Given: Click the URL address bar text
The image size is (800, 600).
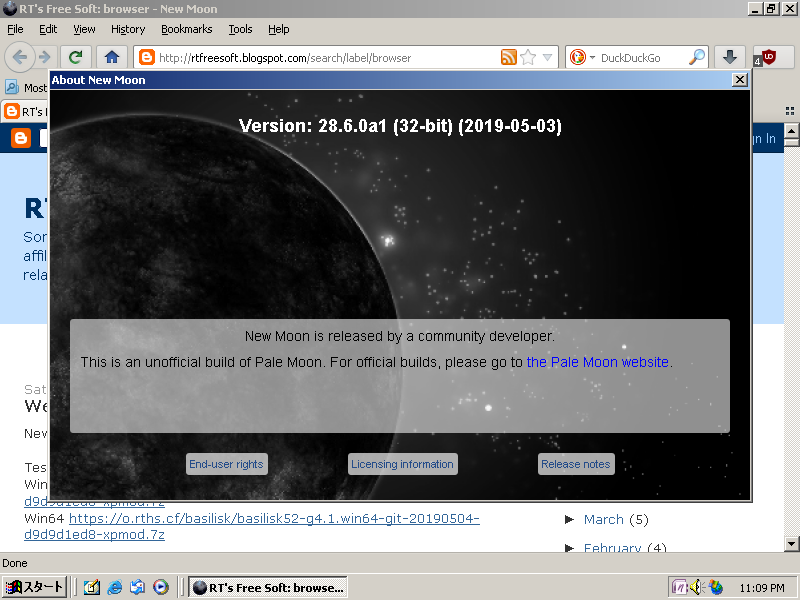Looking at the screenshot, I should 285,58.
